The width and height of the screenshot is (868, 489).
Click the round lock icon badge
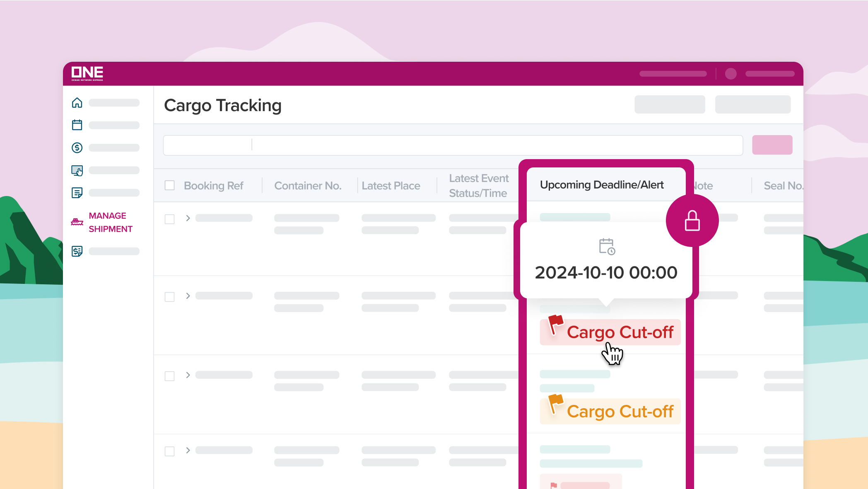692,220
